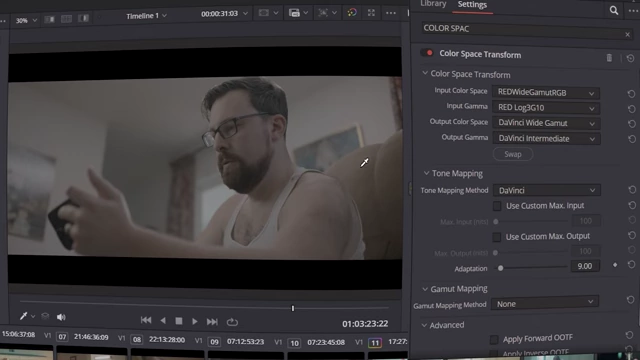
Task: Reset the Gamut Mapping Method
Action: (x=631, y=300)
